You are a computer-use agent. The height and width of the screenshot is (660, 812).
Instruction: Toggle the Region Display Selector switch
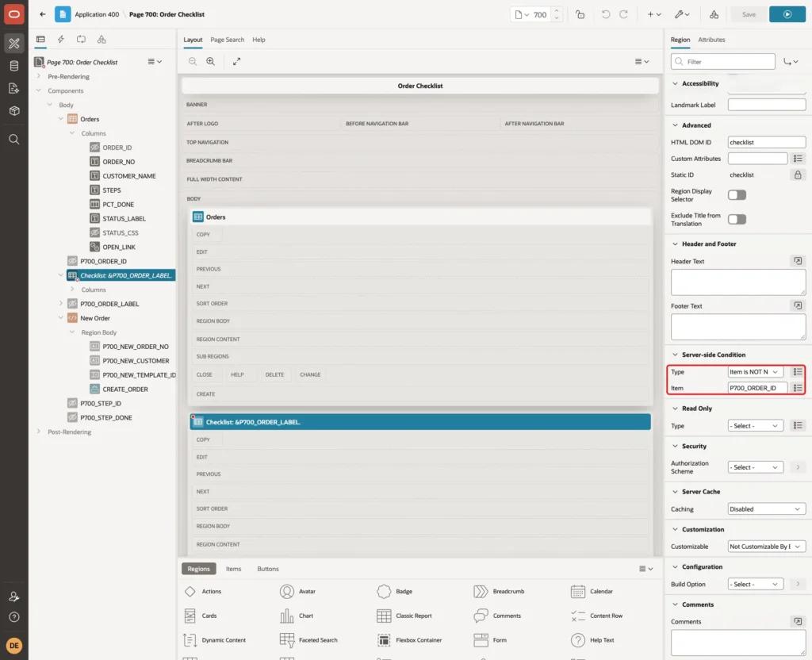(737, 195)
